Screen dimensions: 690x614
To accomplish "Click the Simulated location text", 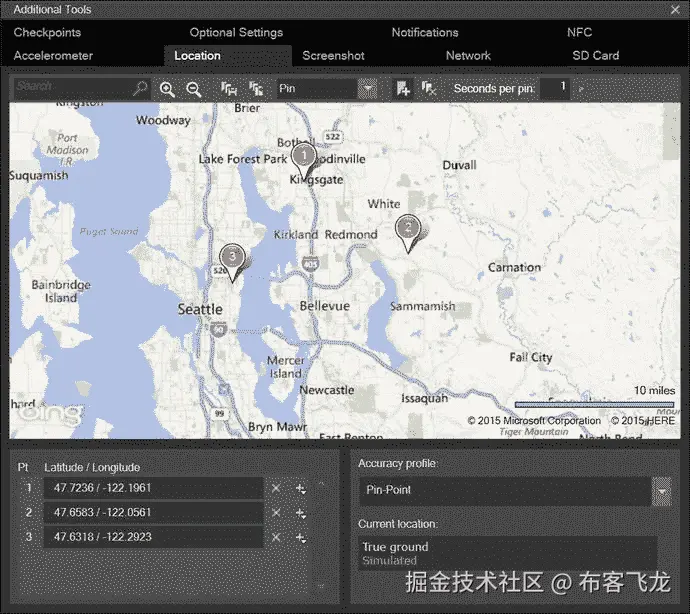I will point(389,561).
